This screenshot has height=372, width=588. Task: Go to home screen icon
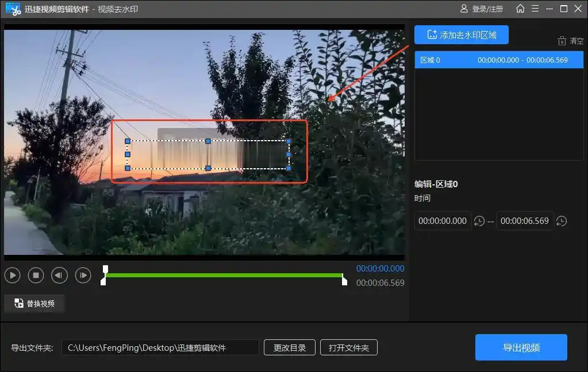point(520,8)
